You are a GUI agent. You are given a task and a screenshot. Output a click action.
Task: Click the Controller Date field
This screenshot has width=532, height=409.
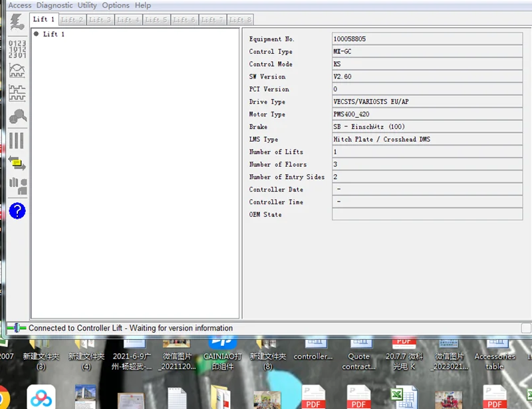click(x=427, y=190)
